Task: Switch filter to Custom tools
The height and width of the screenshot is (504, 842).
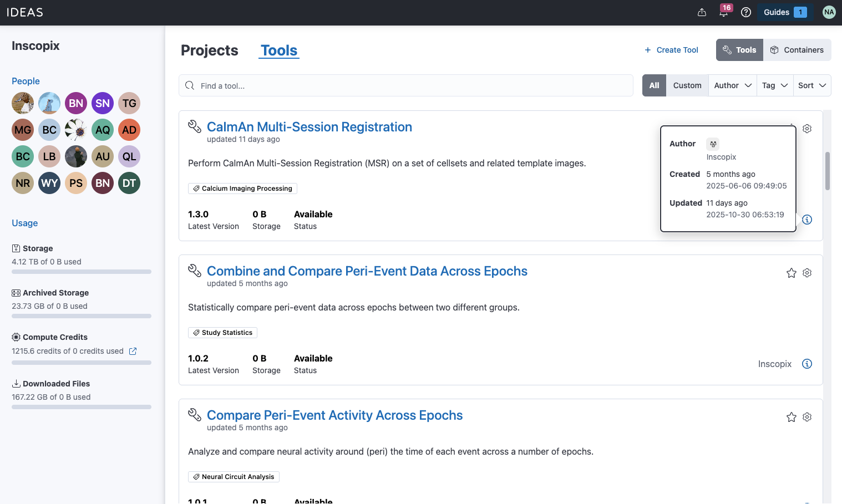Action: tap(687, 85)
